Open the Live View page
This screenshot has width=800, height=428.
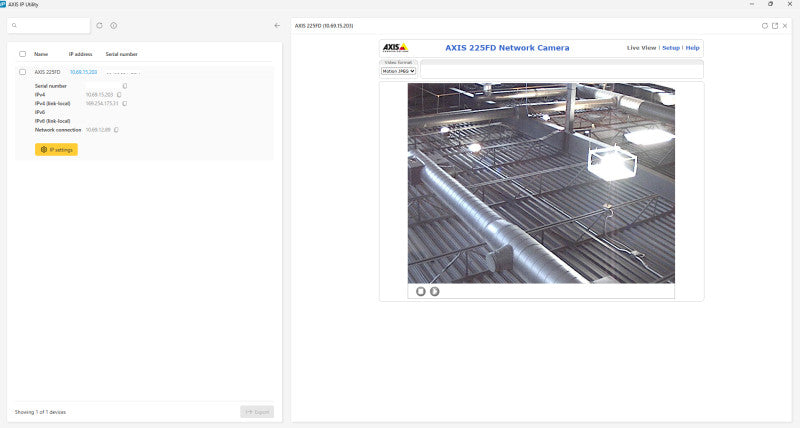coord(641,48)
